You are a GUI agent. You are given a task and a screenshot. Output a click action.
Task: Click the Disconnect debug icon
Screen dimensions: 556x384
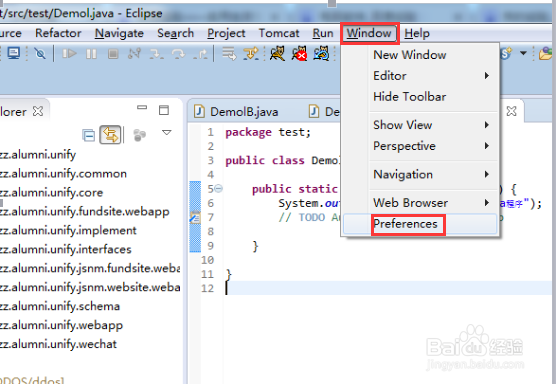134,54
